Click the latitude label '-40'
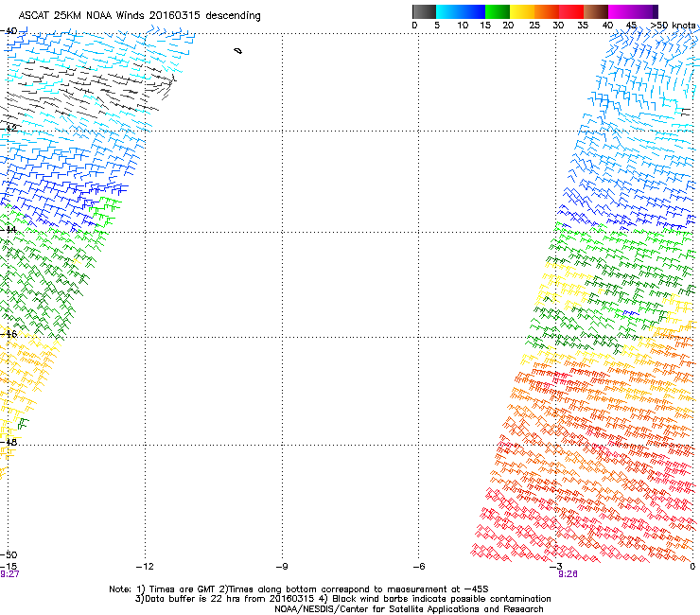Image resolution: width=700 pixels, height=615 pixels. tap(9, 31)
